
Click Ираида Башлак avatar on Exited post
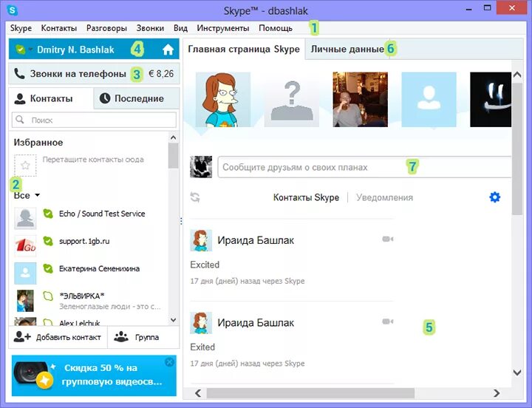(x=201, y=323)
